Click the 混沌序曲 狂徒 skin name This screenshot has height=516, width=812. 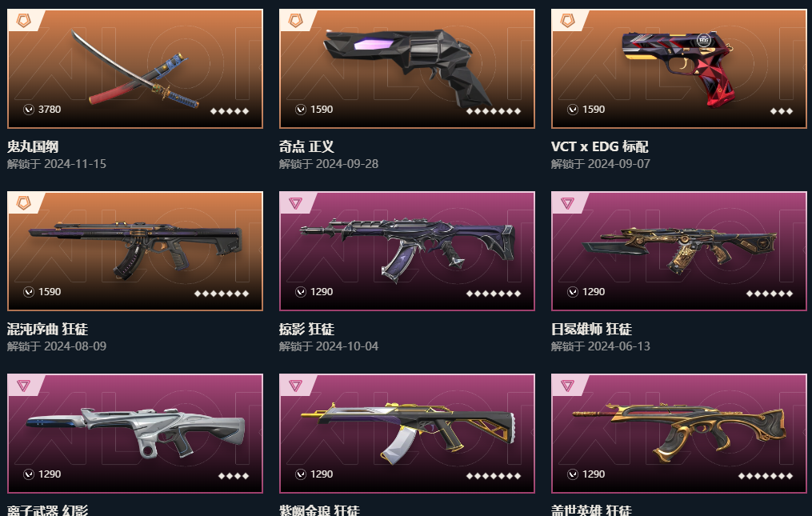coord(47,329)
